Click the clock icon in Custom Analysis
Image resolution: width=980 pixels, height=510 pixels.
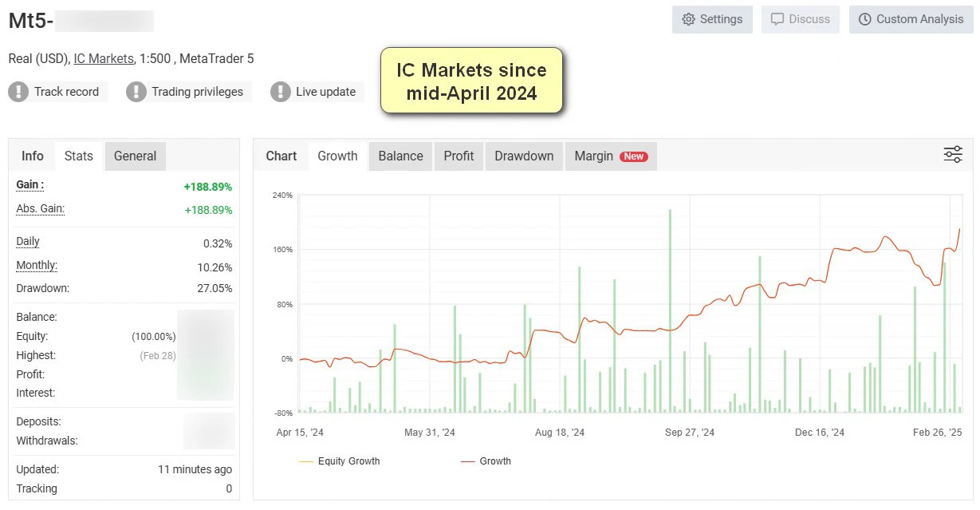pyautogui.click(x=865, y=19)
